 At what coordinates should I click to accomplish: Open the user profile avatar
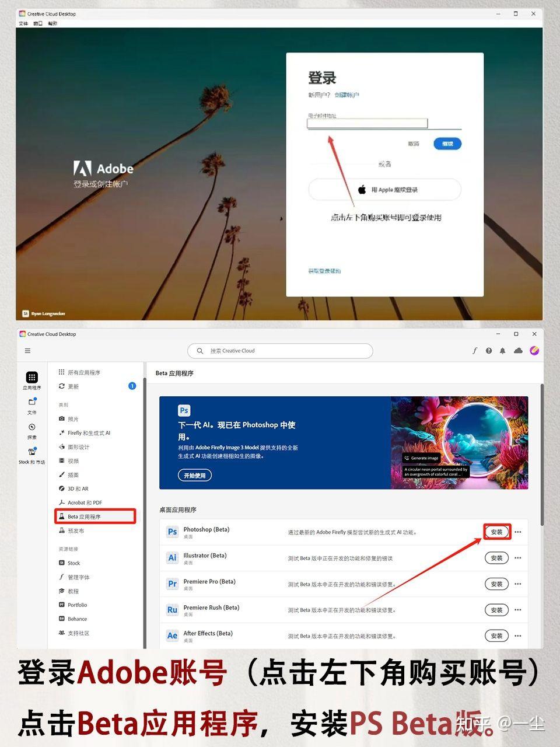[x=534, y=351]
